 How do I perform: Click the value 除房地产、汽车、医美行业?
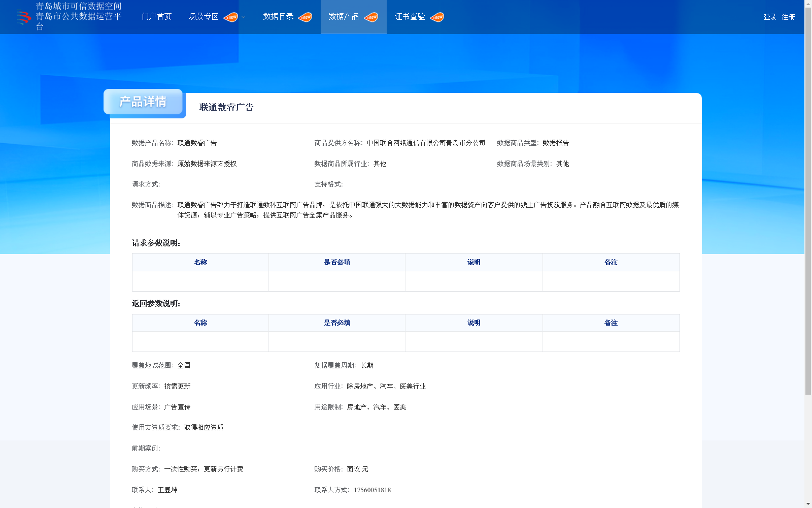point(386,387)
